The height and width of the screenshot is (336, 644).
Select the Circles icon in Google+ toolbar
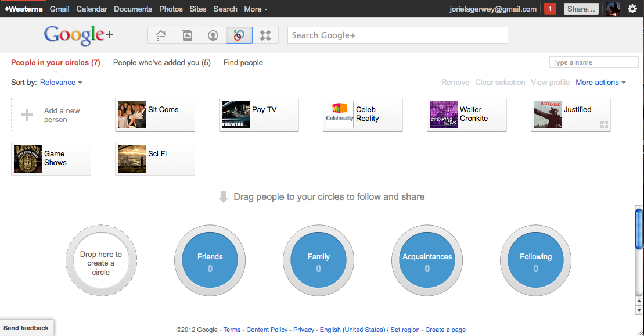pos(239,35)
